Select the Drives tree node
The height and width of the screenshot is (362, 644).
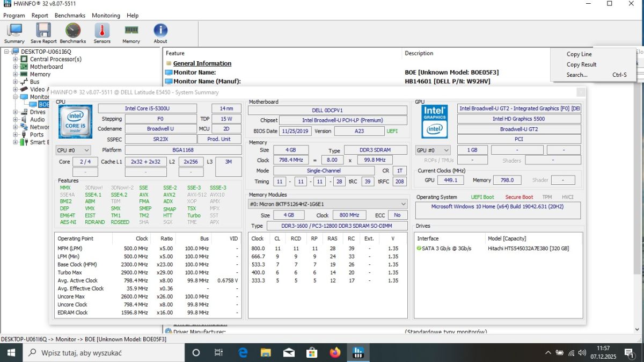point(38,112)
